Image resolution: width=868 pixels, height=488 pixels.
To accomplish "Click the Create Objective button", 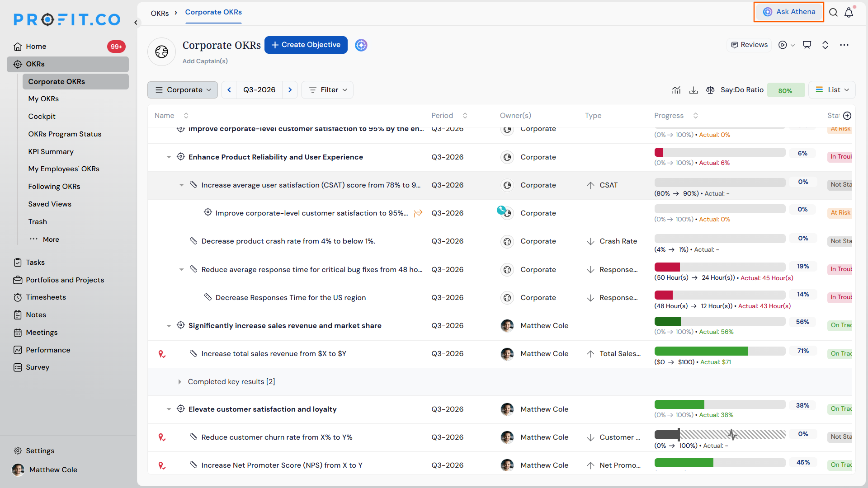I will click(x=306, y=45).
